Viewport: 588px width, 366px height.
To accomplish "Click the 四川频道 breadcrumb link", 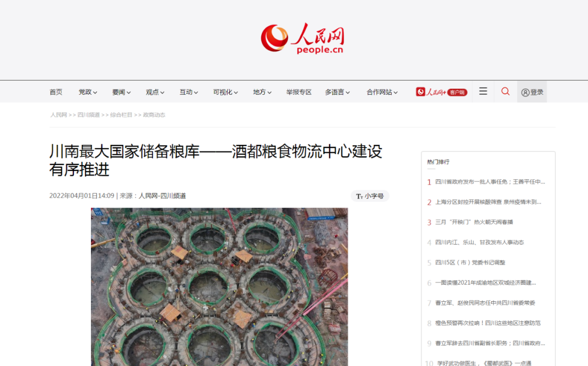I will (x=89, y=115).
